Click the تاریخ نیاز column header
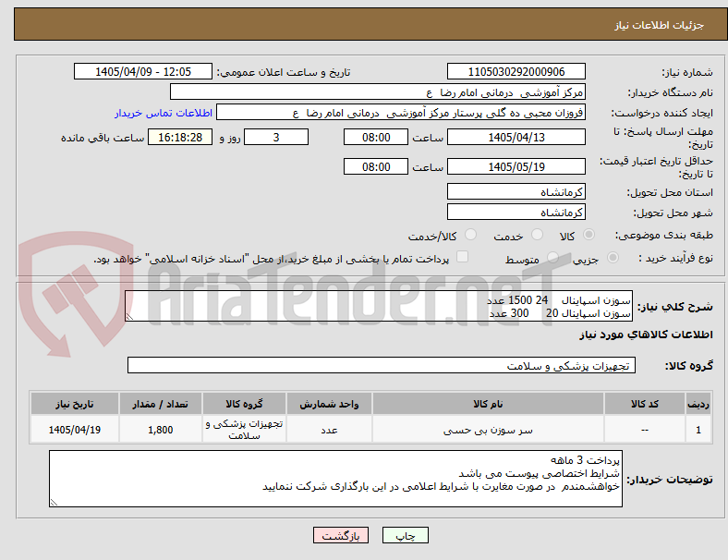 pos(75,404)
